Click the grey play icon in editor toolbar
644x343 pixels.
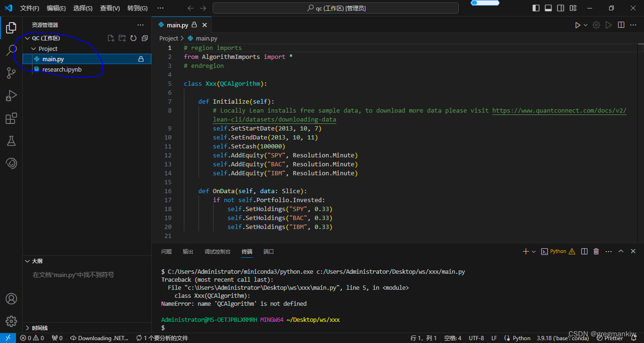(609, 25)
